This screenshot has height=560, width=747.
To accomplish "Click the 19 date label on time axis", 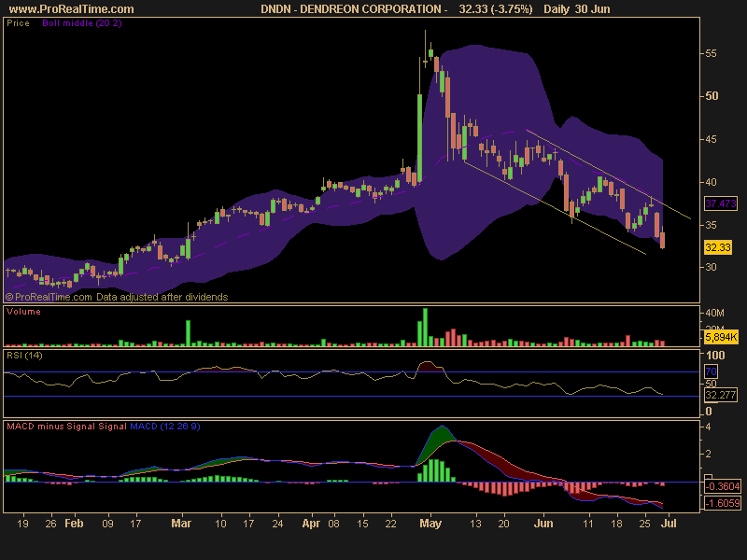I will pyautogui.click(x=22, y=524).
